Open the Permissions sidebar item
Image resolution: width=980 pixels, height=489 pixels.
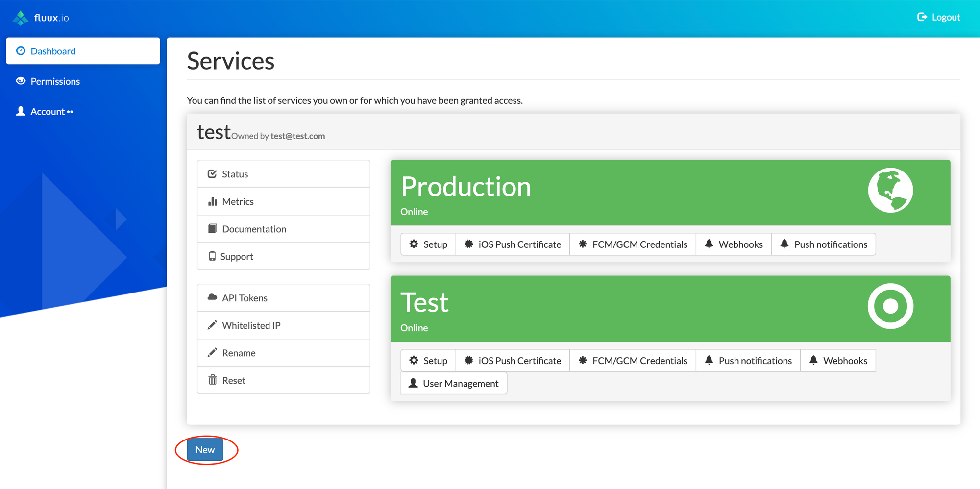[x=83, y=81]
